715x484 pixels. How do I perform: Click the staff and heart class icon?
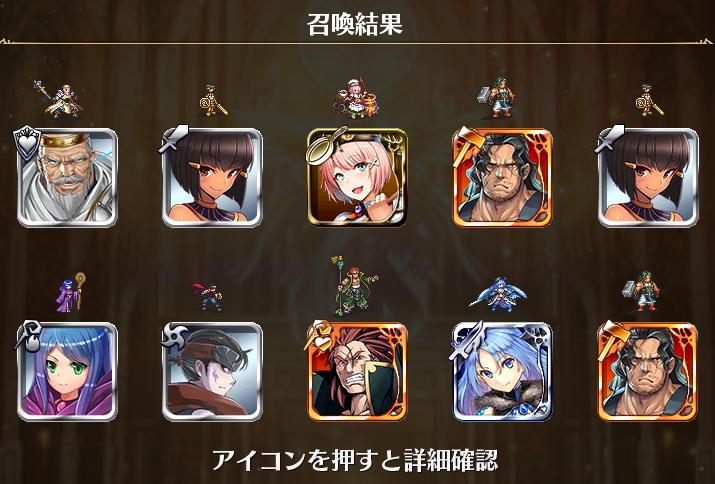[319, 336]
